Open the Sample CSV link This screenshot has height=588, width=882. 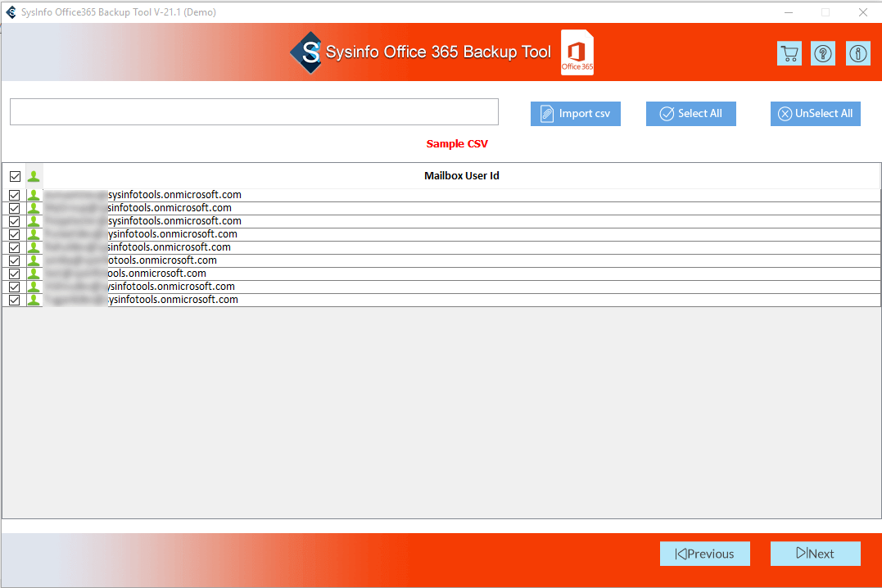457,144
